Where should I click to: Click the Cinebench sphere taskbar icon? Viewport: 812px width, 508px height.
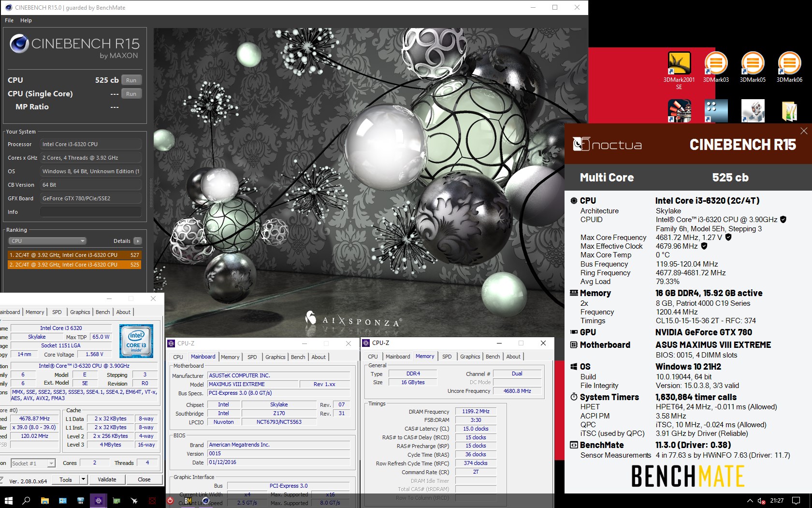(205, 501)
